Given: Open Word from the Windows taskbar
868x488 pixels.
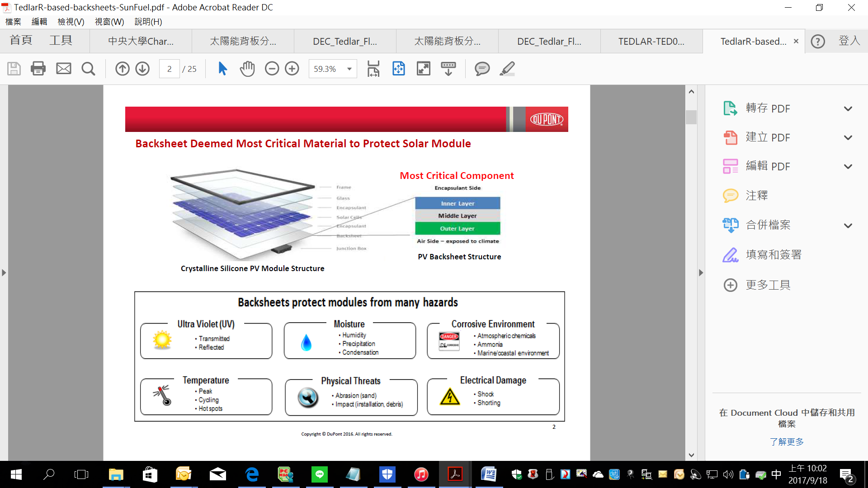Looking at the screenshot, I should point(489,474).
